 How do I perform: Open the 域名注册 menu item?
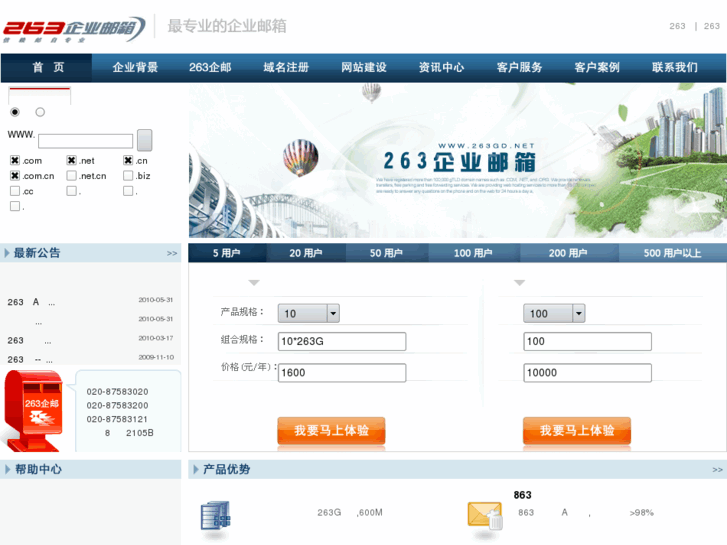[x=286, y=68]
